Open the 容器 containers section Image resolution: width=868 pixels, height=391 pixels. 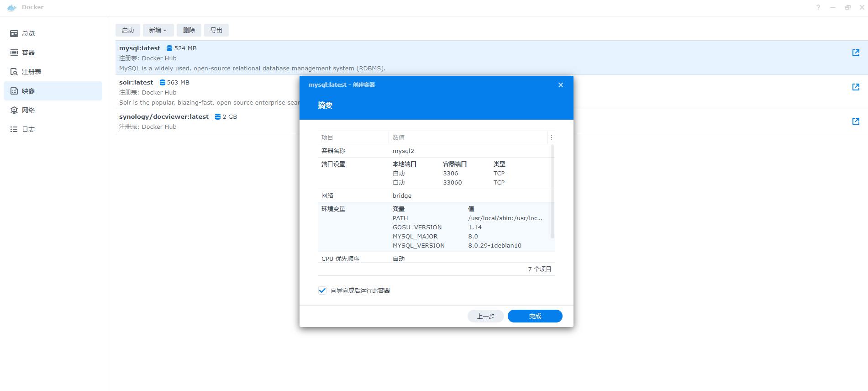[53, 53]
